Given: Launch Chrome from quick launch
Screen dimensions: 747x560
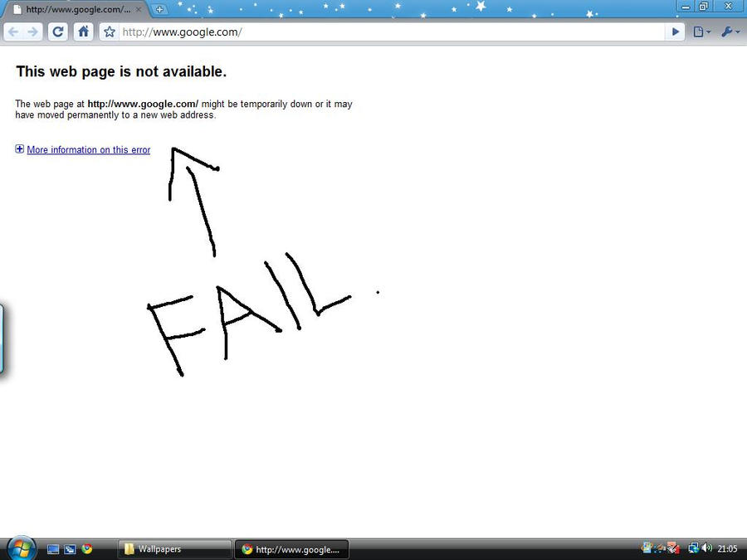Looking at the screenshot, I should [86, 549].
